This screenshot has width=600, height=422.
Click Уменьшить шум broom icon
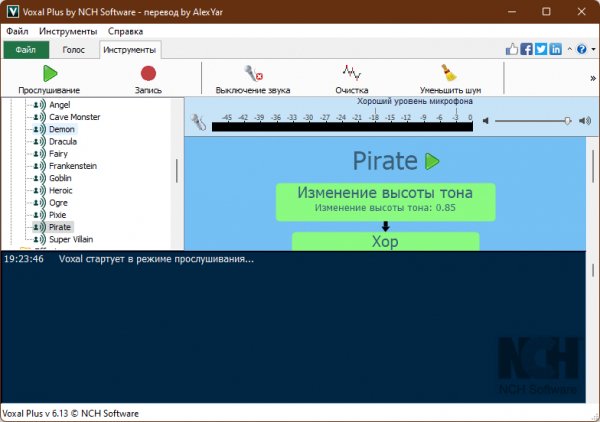click(x=450, y=79)
